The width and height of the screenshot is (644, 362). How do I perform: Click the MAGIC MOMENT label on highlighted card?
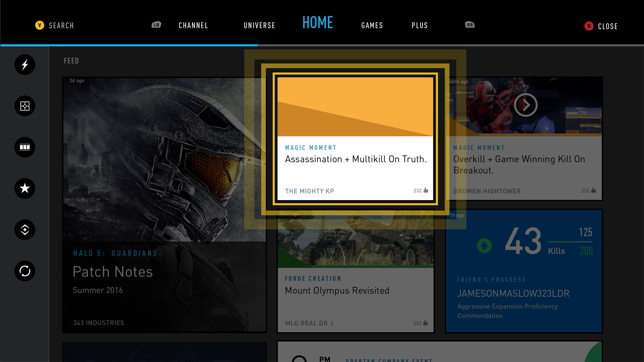tap(311, 148)
